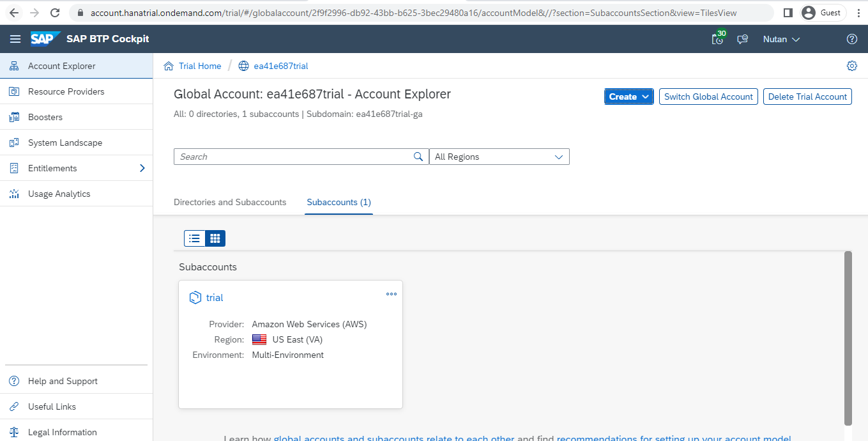Click the System Landscape sidebar icon

(14, 143)
